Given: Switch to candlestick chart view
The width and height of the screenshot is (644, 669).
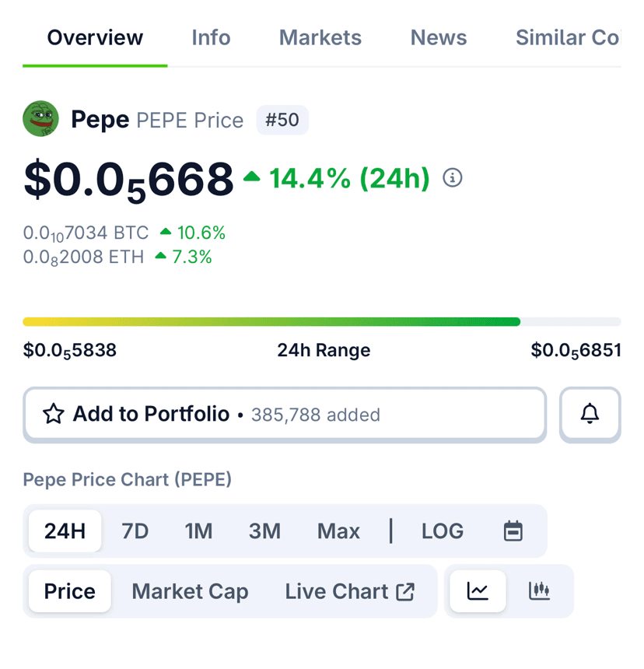Looking at the screenshot, I should [x=539, y=591].
